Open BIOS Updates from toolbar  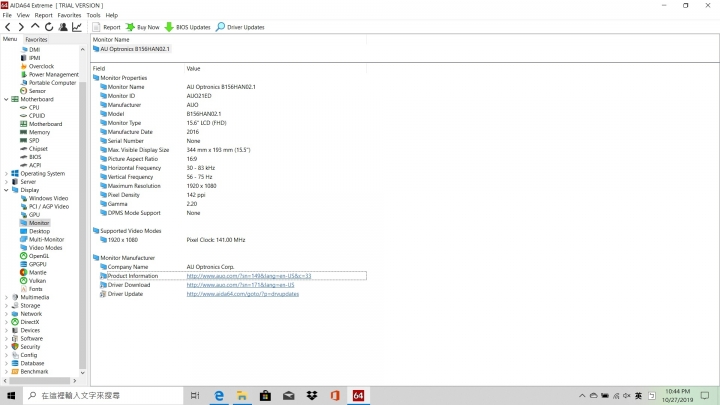click(x=187, y=27)
